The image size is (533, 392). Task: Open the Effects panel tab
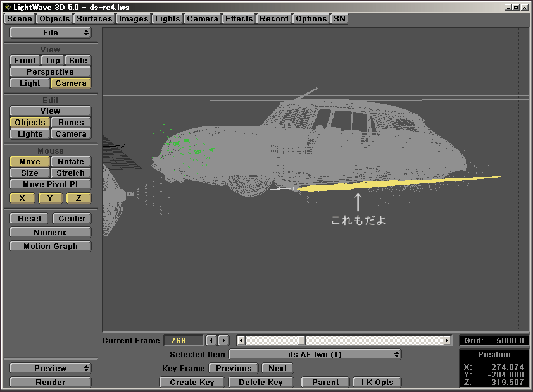(239, 19)
